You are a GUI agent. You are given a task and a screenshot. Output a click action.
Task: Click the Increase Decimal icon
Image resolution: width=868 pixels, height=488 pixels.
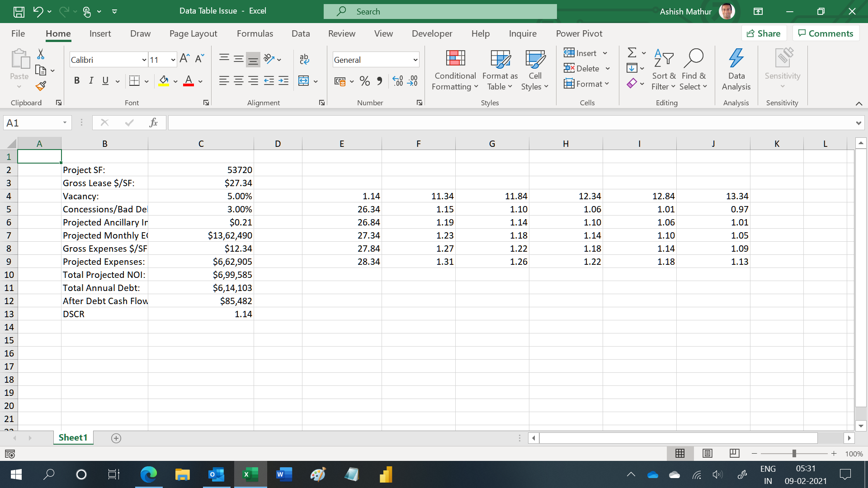[397, 81]
